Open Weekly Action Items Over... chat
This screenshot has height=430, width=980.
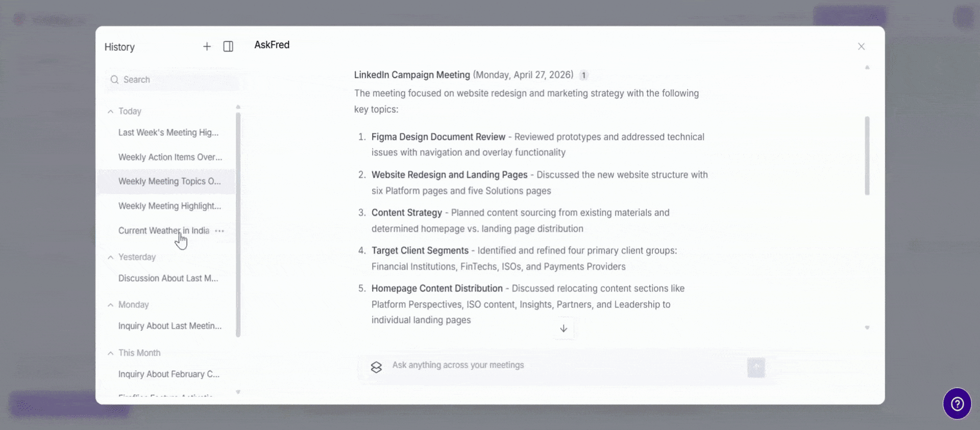tap(166, 157)
